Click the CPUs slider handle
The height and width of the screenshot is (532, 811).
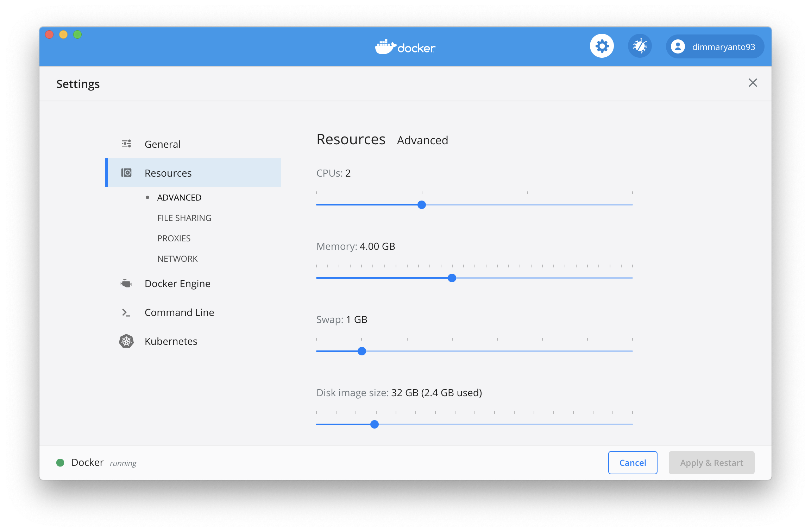[x=422, y=205]
